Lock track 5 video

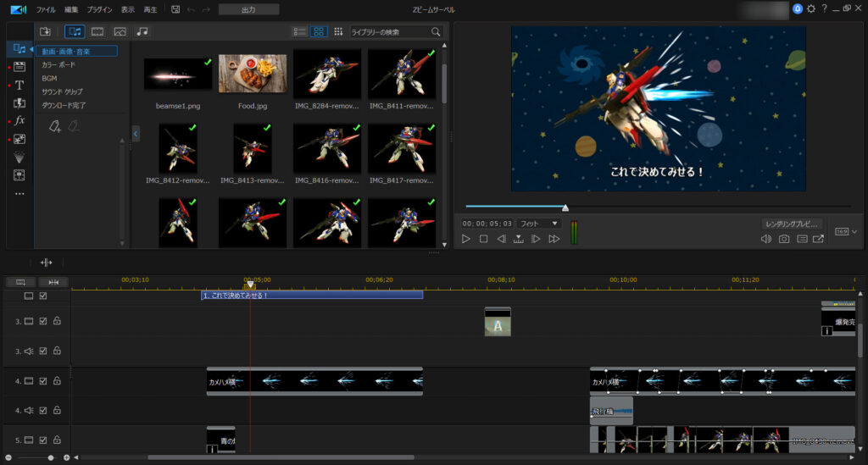57,440
